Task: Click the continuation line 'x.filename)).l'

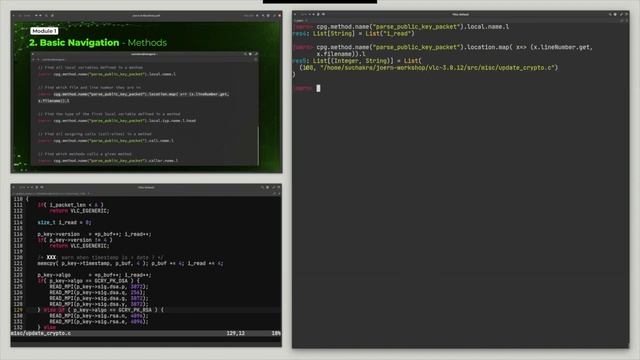Action: tap(341, 54)
